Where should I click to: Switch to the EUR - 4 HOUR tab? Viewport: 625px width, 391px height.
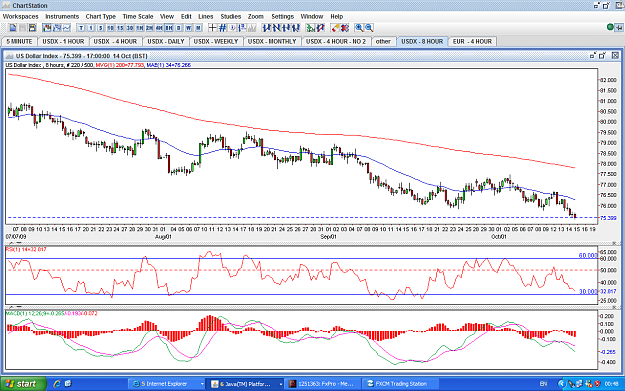[x=472, y=41]
